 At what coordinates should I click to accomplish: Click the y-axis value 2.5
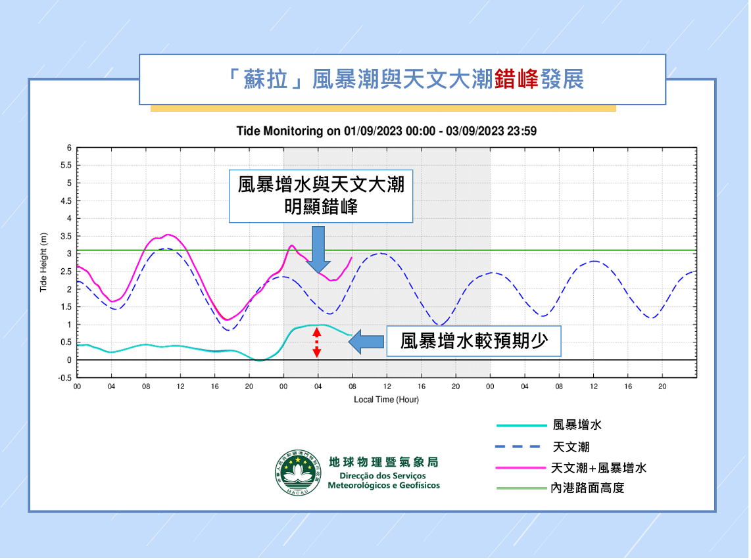[66, 272]
